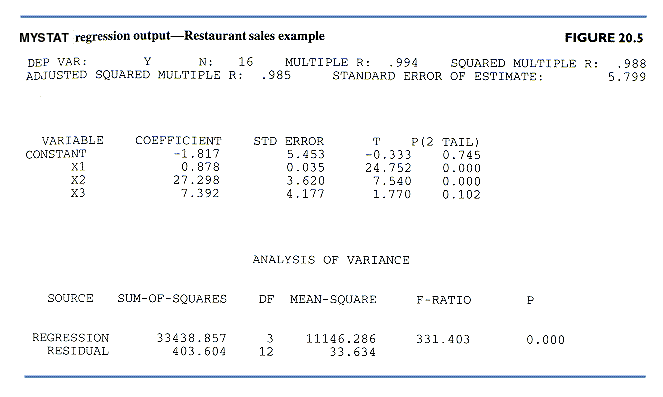Click the adjusted squared multiple R .985
Image resolution: width=663 pixels, height=397 pixels.
276,76
